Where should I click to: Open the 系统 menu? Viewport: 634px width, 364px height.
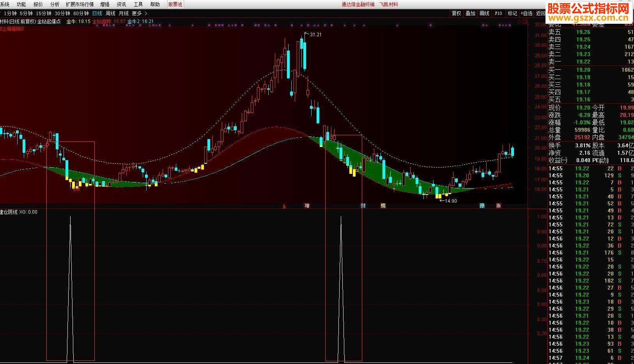point(4,4)
